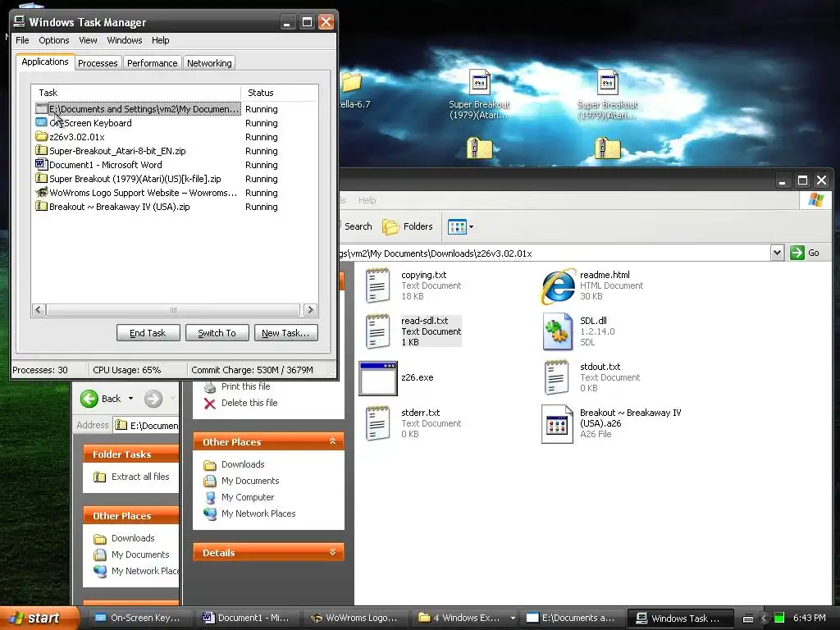Switch to On-Screen Keyboard in taskbar
This screenshot has width=840, height=630.
(138, 618)
